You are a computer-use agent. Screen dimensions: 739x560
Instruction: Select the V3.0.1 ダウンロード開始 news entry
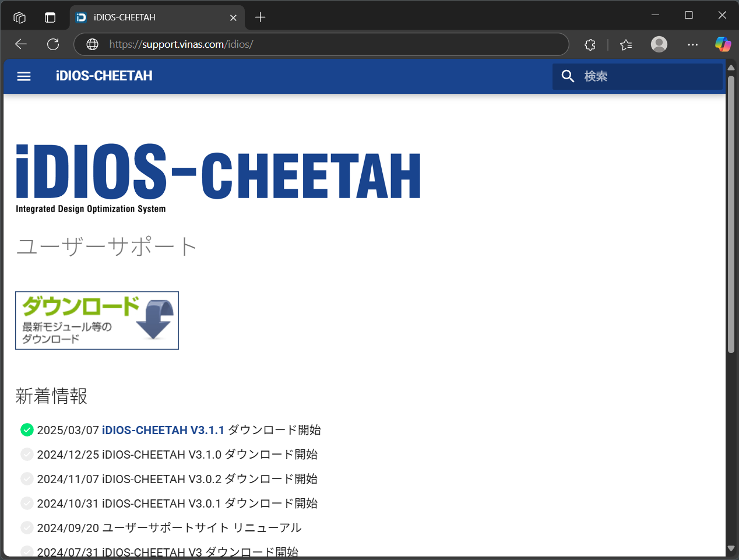point(177,503)
